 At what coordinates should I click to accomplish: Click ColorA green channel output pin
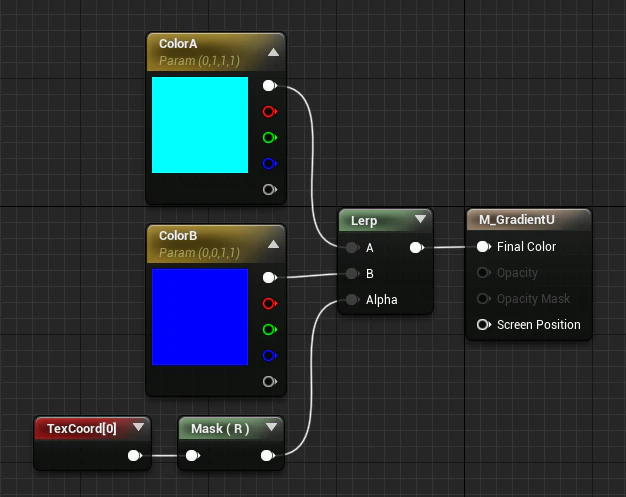point(270,138)
